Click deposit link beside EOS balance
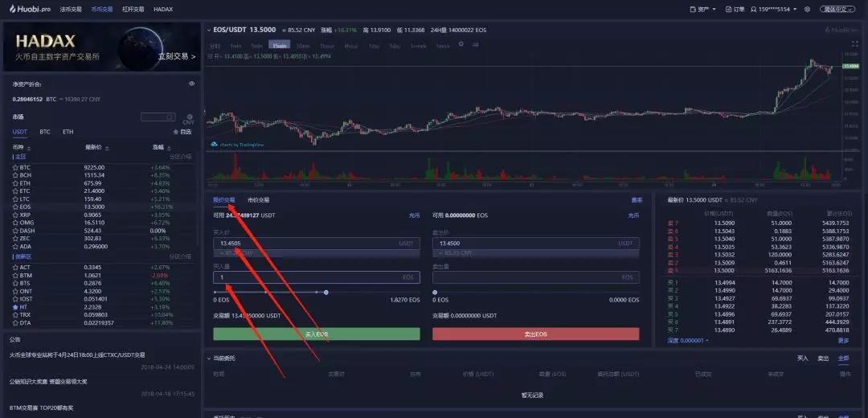This screenshot has height=418, width=868. pos(633,215)
